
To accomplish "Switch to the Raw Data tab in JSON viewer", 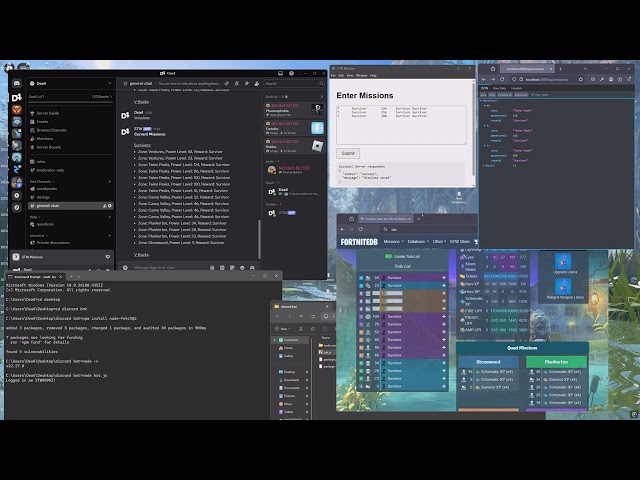I will point(500,88).
